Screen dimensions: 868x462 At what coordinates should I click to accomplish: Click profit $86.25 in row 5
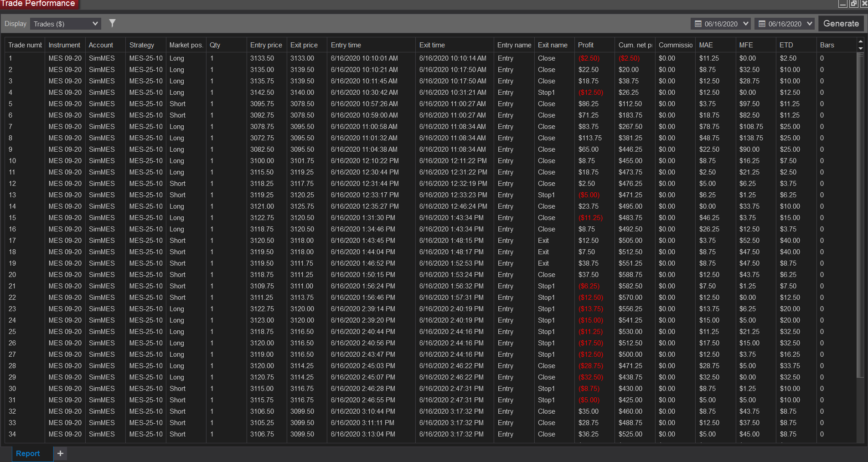point(589,104)
